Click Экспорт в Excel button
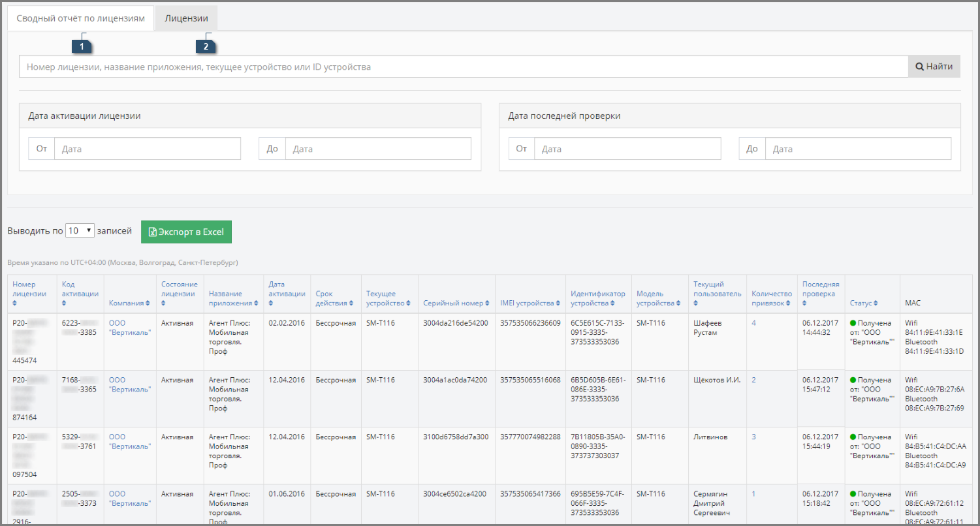The height and width of the screenshot is (526, 980). click(x=186, y=232)
